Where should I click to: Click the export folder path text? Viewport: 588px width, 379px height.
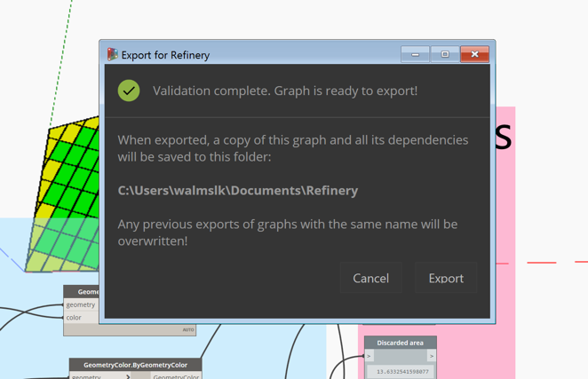click(x=238, y=190)
